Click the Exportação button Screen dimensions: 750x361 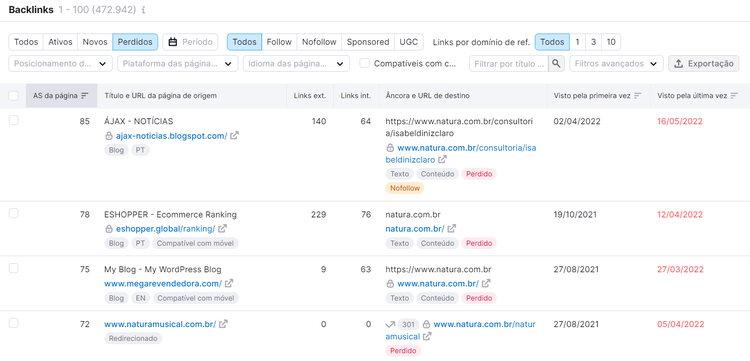tap(704, 64)
